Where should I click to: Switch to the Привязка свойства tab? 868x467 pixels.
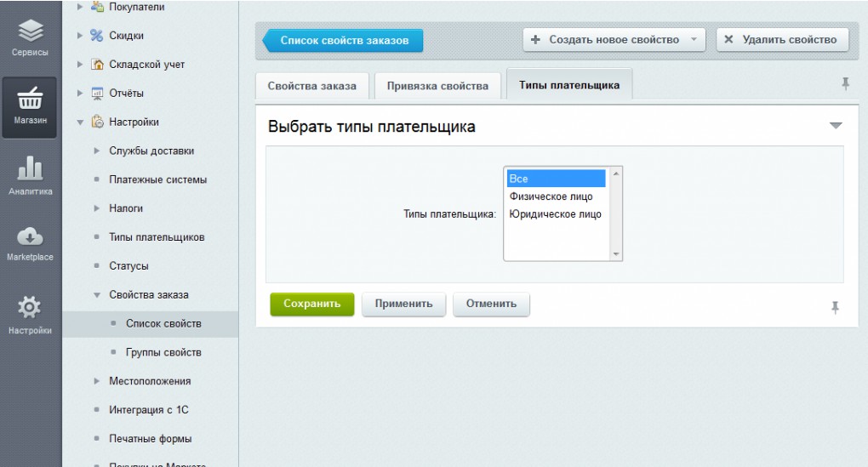click(x=437, y=86)
